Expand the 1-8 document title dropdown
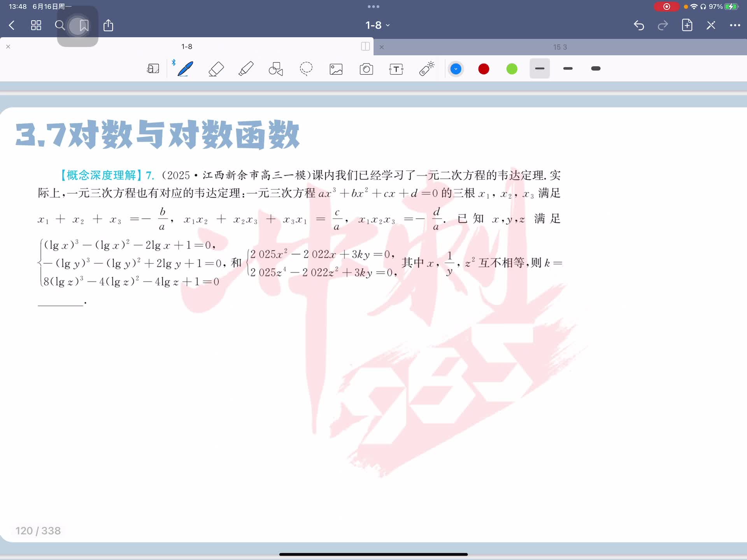Image resolution: width=747 pixels, height=560 pixels. coord(377,25)
